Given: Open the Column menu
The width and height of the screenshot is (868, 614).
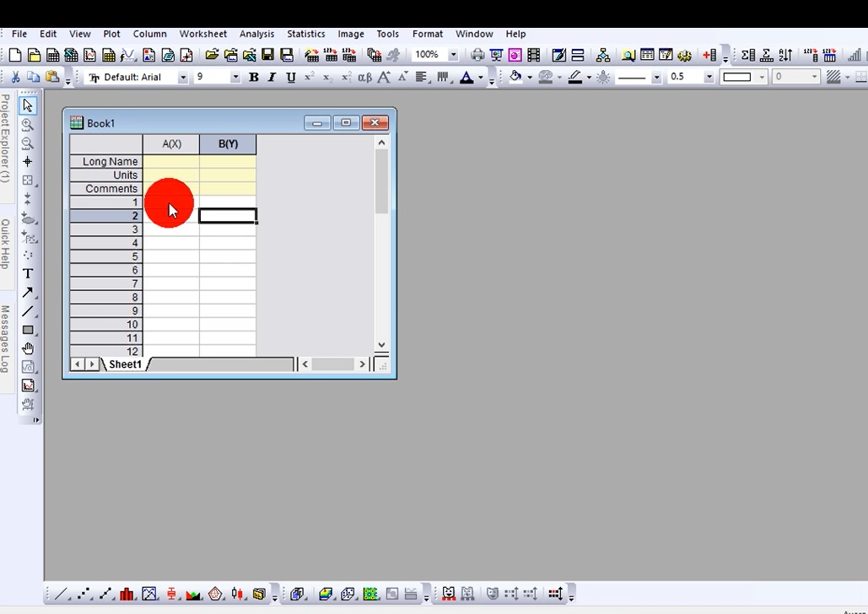Looking at the screenshot, I should tap(149, 34).
